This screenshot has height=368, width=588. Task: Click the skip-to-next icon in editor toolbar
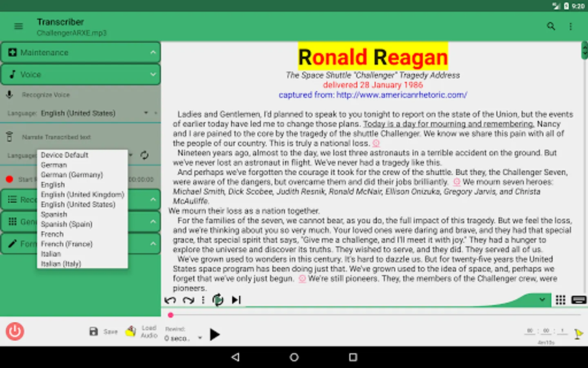tap(236, 300)
